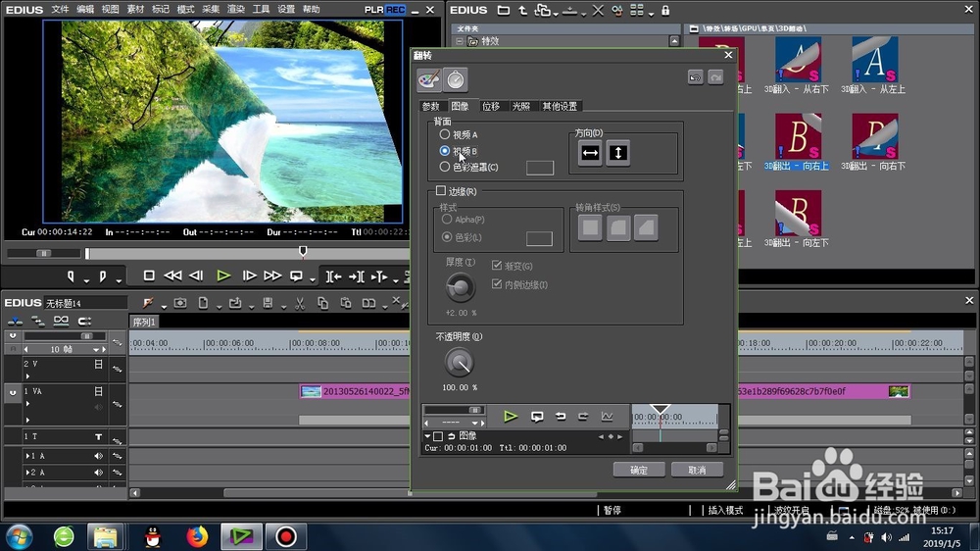Image resolution: width=980 pixels, height=551 pixels.
Task: Expand the 图像 keyframe row triangle
Action: (x=427, y=436)
